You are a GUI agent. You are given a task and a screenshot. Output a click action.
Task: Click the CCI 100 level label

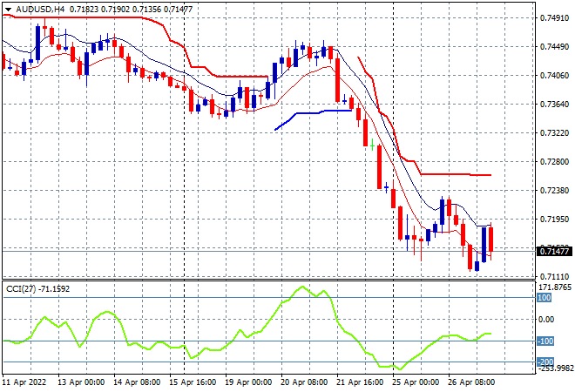[x=544, y=298]
